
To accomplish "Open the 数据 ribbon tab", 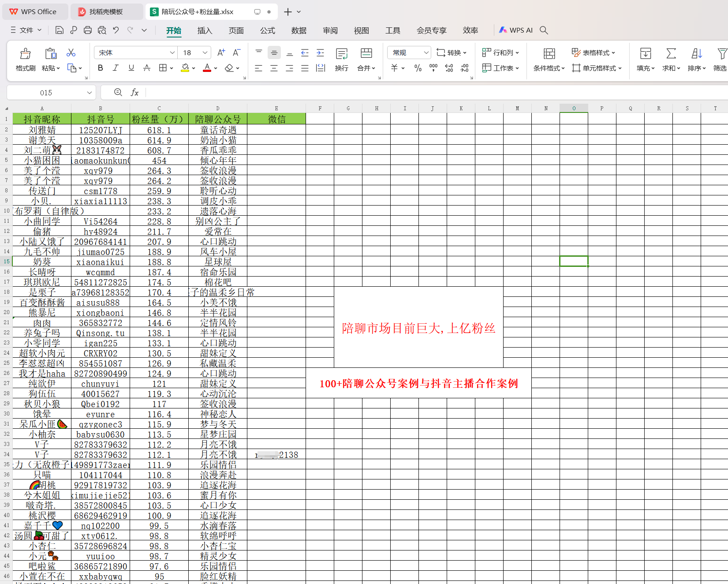I will click(299, 30).
